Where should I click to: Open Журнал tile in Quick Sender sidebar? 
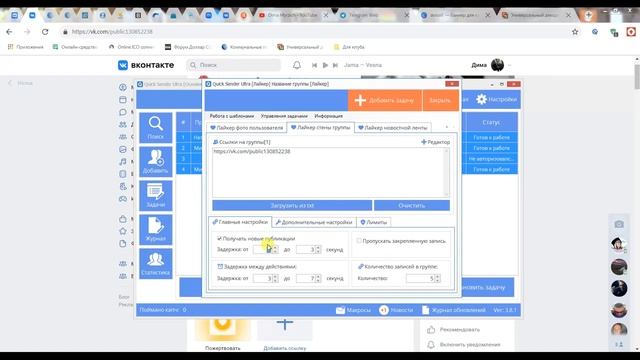(156, 229)
